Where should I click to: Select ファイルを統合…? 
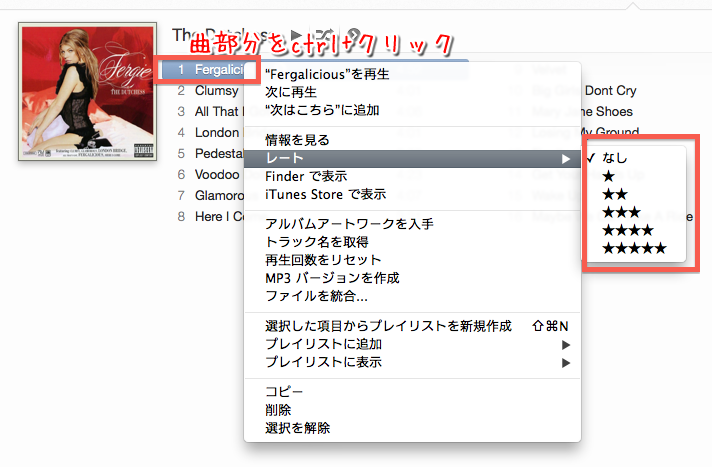click(412, 296)
